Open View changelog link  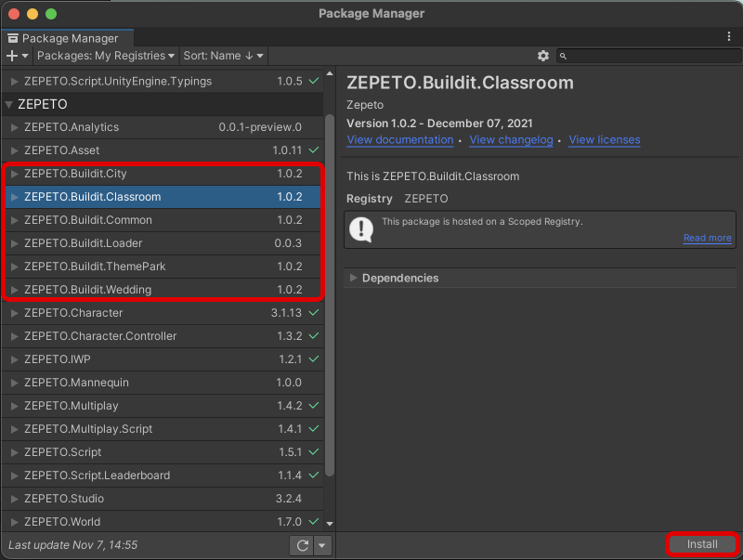point(511,140)
